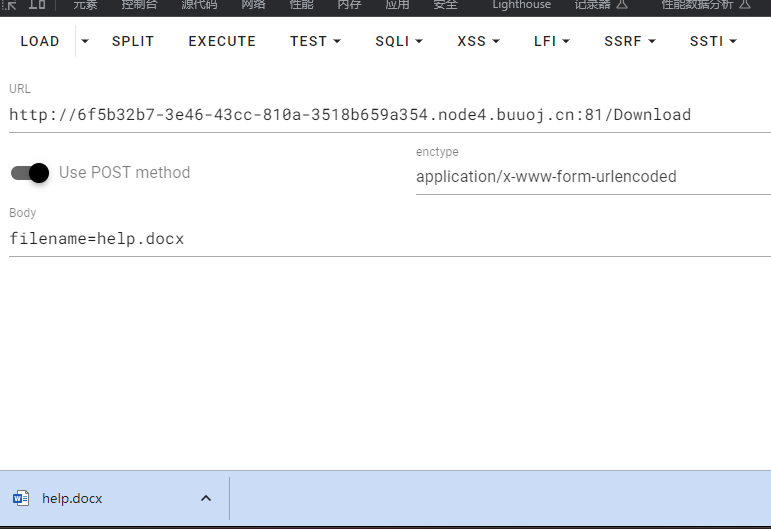Screen dimensions: 771x529
Task: Focus the Body field containing filename=help.docx
Action: pyautogui.click(x=390, y=239)
